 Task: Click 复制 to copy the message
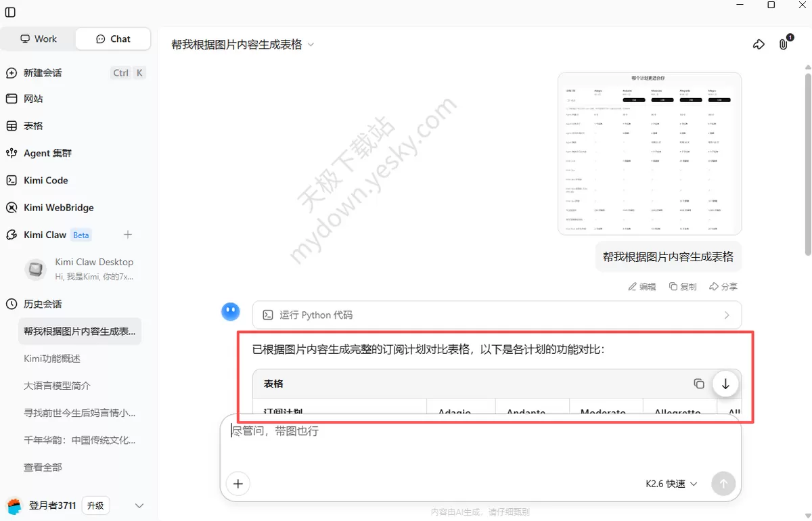coord(683,287)
